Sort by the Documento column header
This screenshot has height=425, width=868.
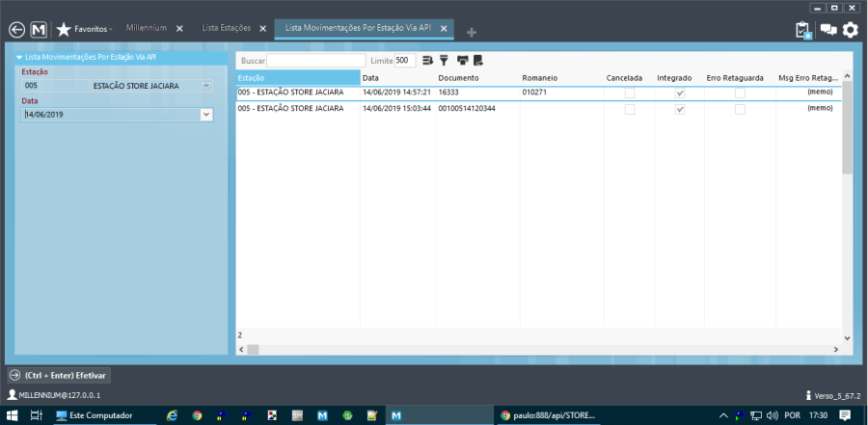[x=478, y=78]
